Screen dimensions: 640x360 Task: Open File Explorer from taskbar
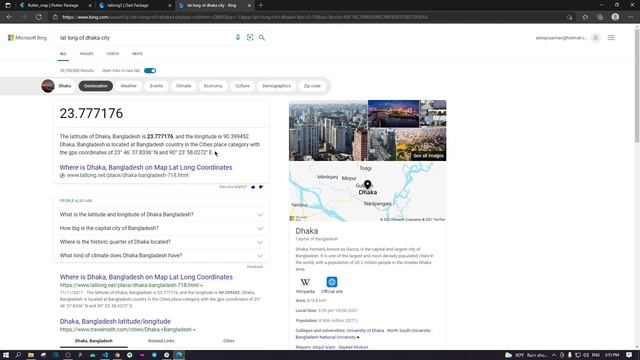(x=31, y=355)
